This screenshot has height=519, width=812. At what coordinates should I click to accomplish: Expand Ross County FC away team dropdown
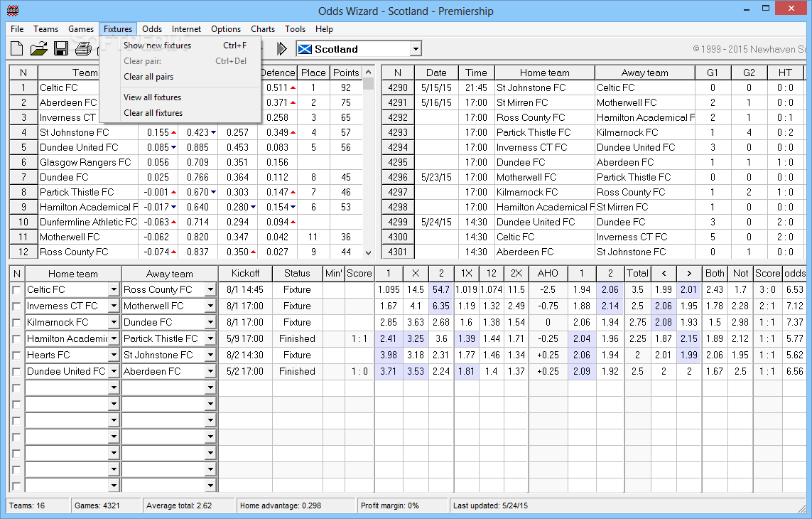pos(210,290)
